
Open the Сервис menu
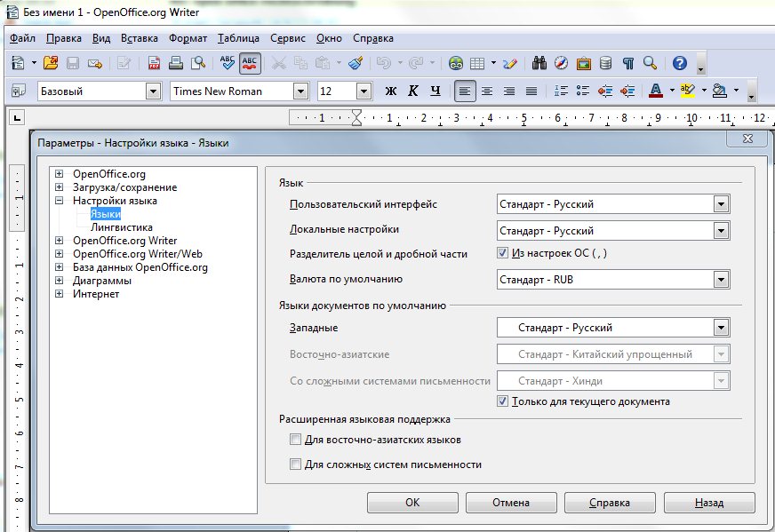tap(288, 38)
